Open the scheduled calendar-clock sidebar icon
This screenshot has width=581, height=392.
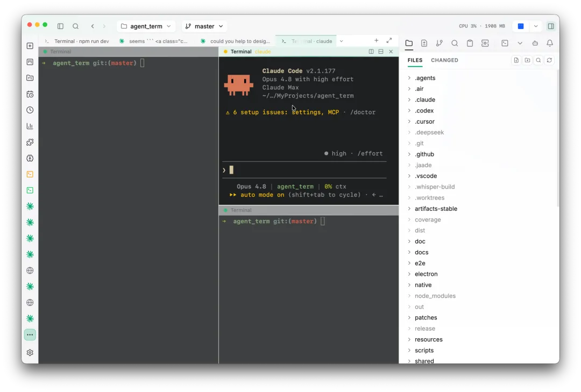pyautogui.click(x=30, y=94)
